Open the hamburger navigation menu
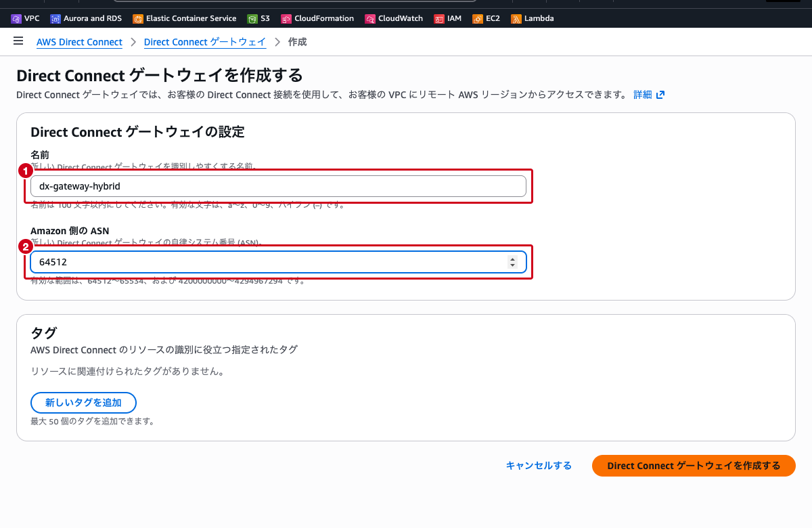Image resolution: width=812 pixels, height=528 pixels. point(18,41)
